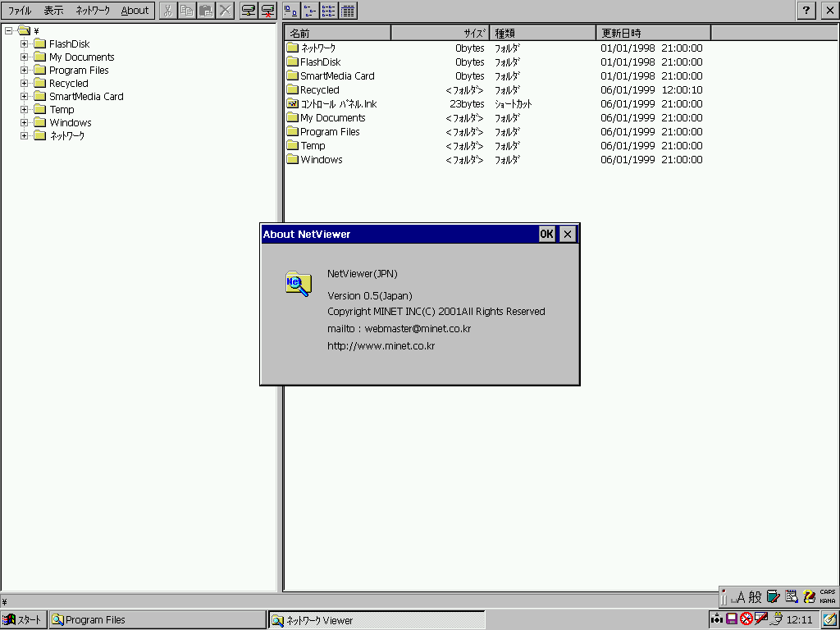The height and width of the screenshot is (630, 840).
Task: Click the Copy toolbar icon
Action: coord(187,11)
